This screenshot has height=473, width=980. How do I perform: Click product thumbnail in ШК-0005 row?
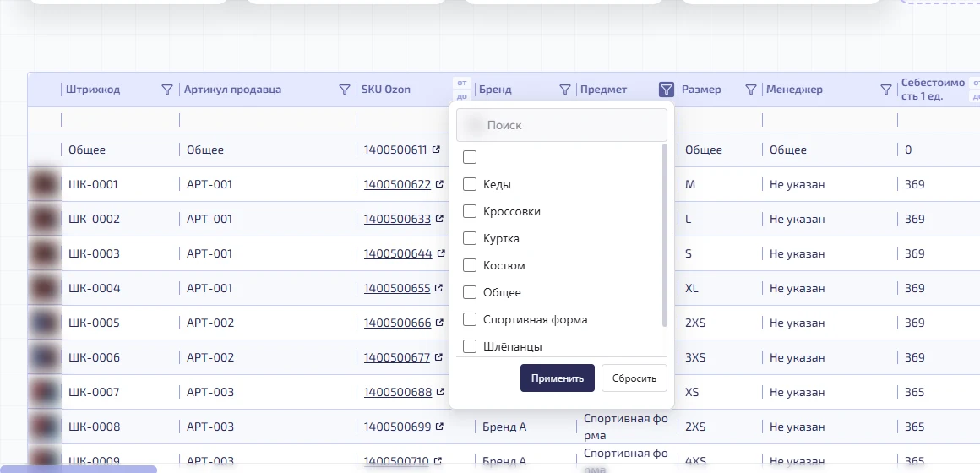(x=45, y=323)
